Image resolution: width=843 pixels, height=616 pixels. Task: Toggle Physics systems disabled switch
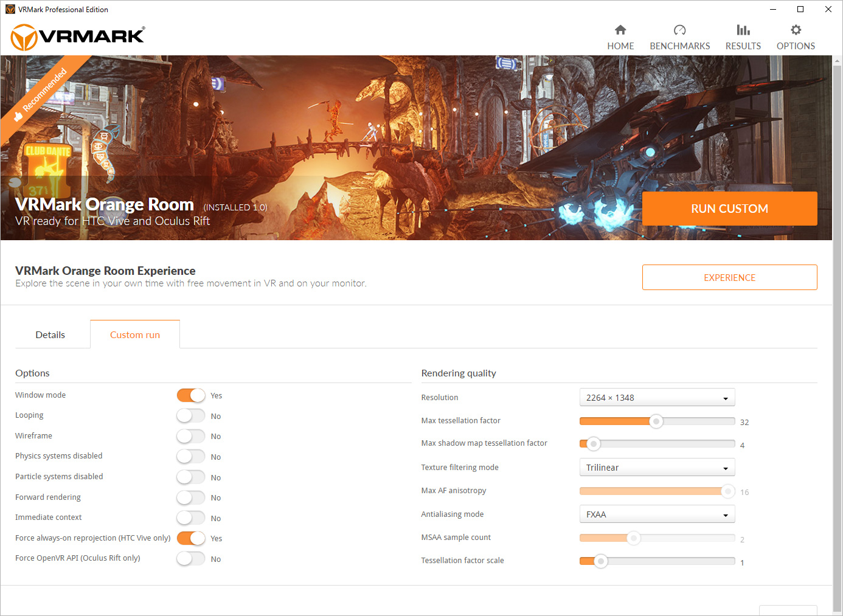pyautogui.click(x=191, y=457)
